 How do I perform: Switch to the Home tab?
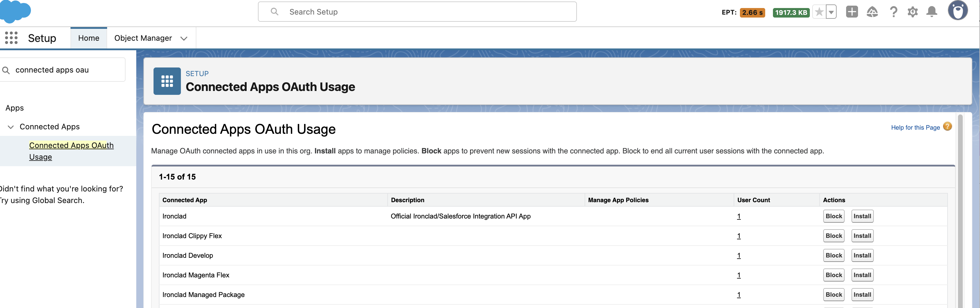tap(88, 38)
